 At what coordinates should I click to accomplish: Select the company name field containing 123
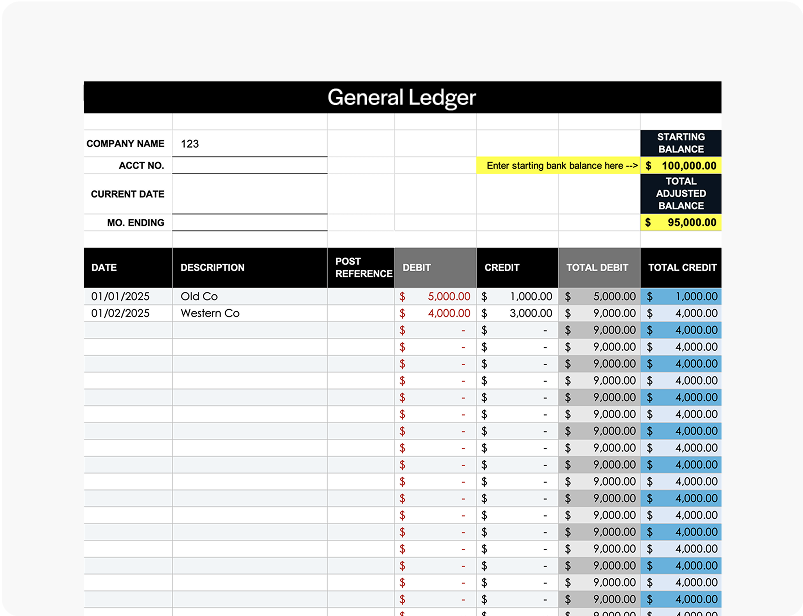(x=249, y=144)
